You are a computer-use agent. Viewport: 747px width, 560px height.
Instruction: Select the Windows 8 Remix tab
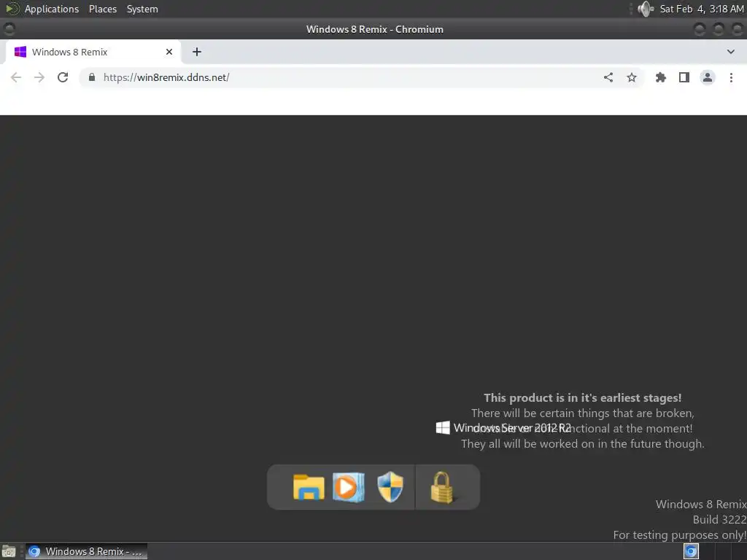(93, 52)
